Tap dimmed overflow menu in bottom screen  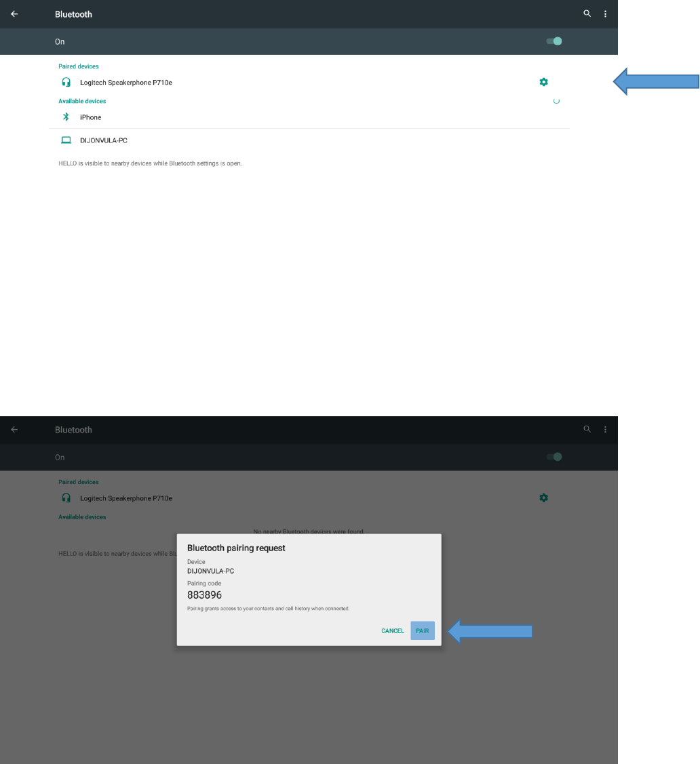pyautogui.click(x=606, y=430)
